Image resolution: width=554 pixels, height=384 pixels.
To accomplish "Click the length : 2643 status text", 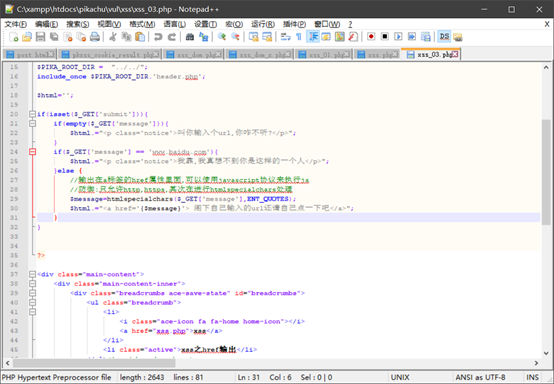I will coord(142,377).
